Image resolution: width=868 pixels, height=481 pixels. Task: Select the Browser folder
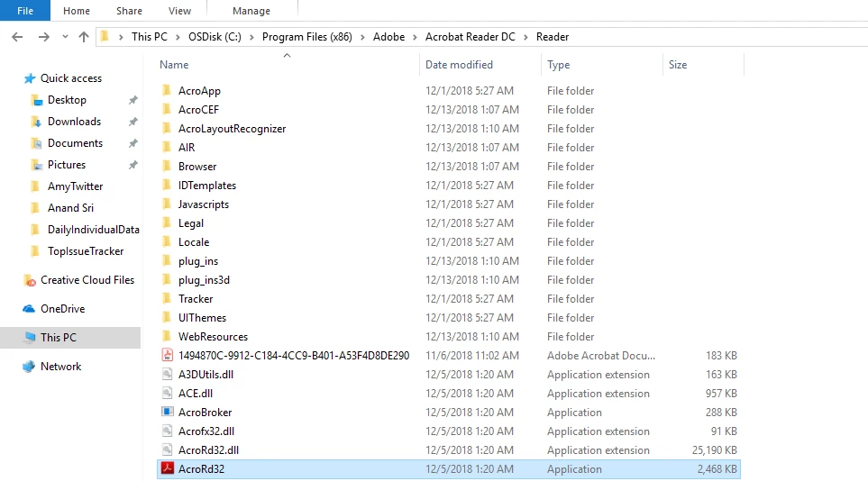[x=197, y=167]
